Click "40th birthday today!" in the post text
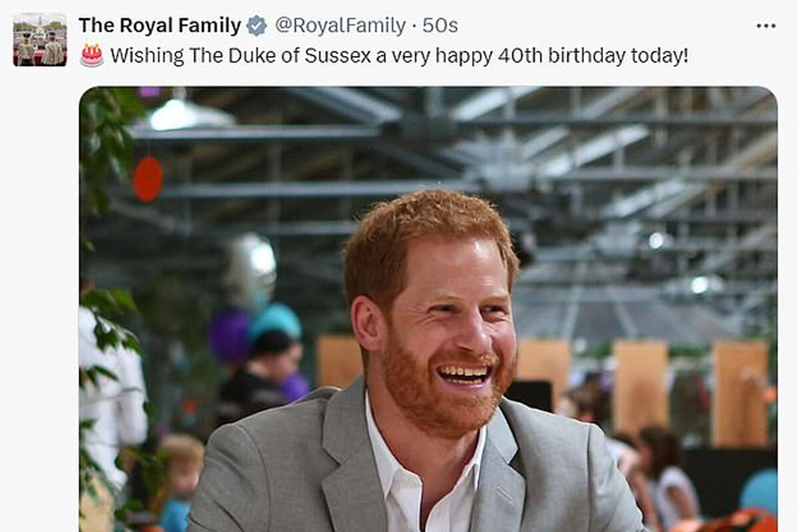This screenshot has width=798, height=532. click(x=593, y=55)
